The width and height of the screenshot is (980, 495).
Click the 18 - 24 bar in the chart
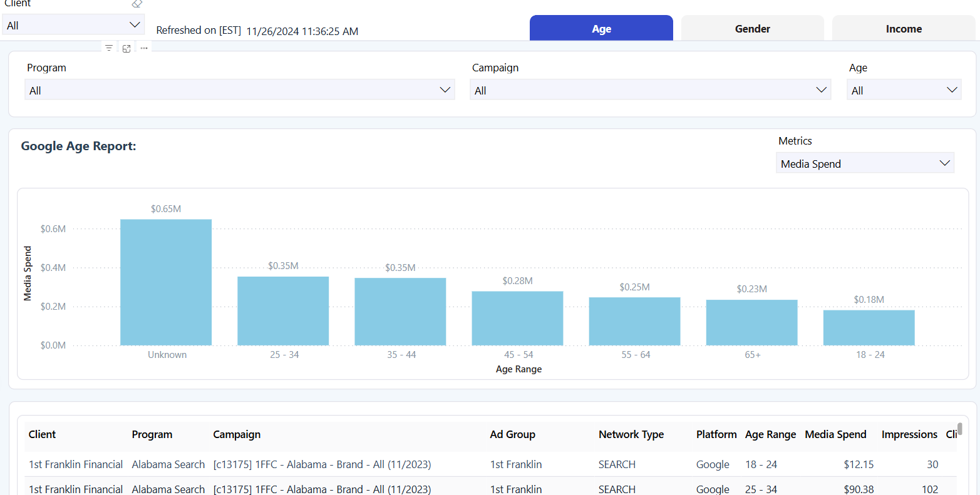tap(869, 328)
